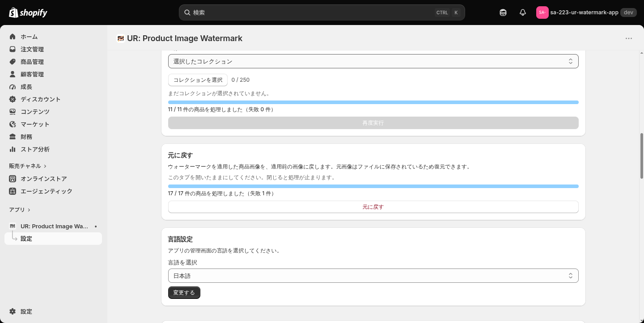Open the ホーム home icon
This screenshot has height=323, width=644.
coord(13,37)
